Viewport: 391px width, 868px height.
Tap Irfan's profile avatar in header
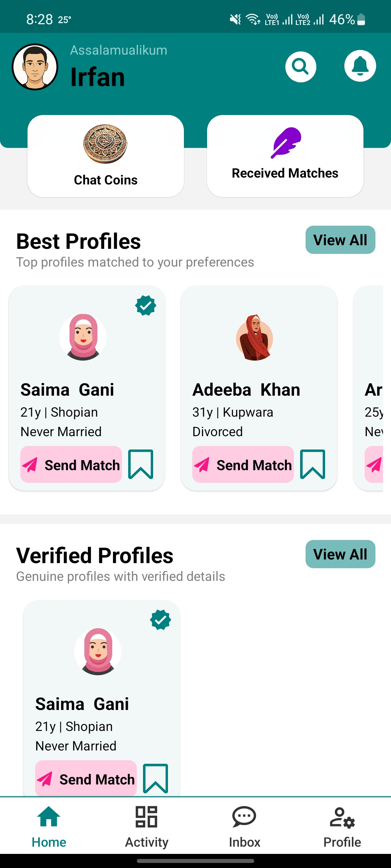[35, 67]
